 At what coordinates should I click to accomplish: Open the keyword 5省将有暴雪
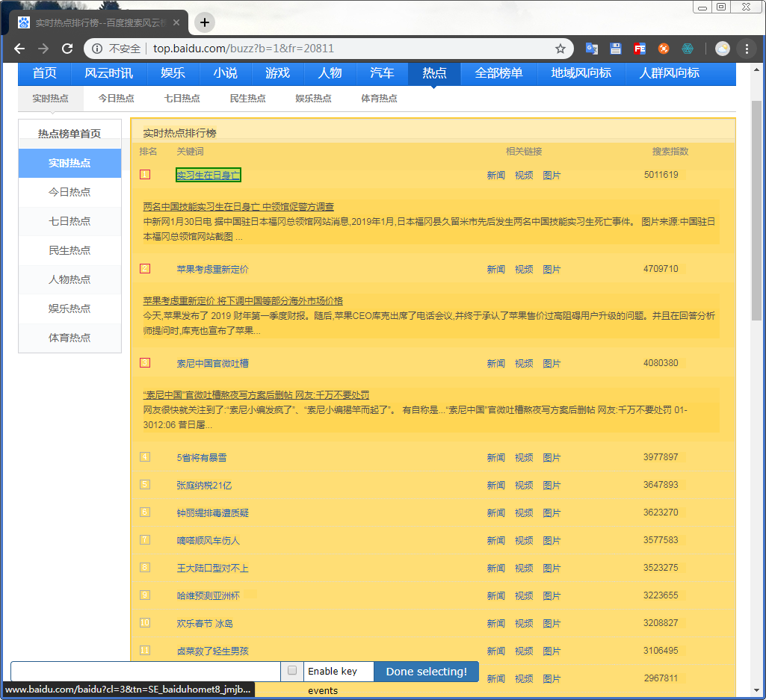tap(201, 458)
